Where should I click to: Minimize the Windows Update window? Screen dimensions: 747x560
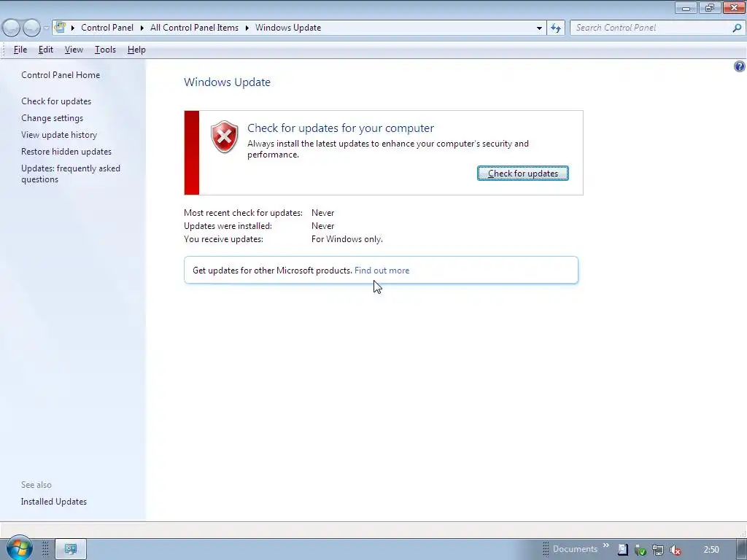(x=686, y=7)
